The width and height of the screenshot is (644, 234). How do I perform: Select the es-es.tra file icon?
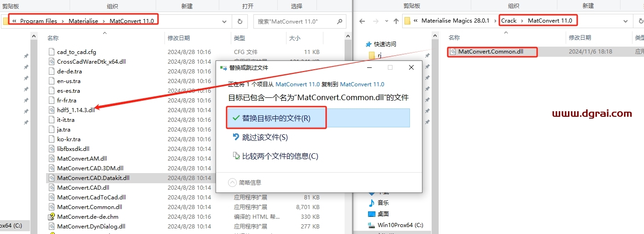[52, 90]
